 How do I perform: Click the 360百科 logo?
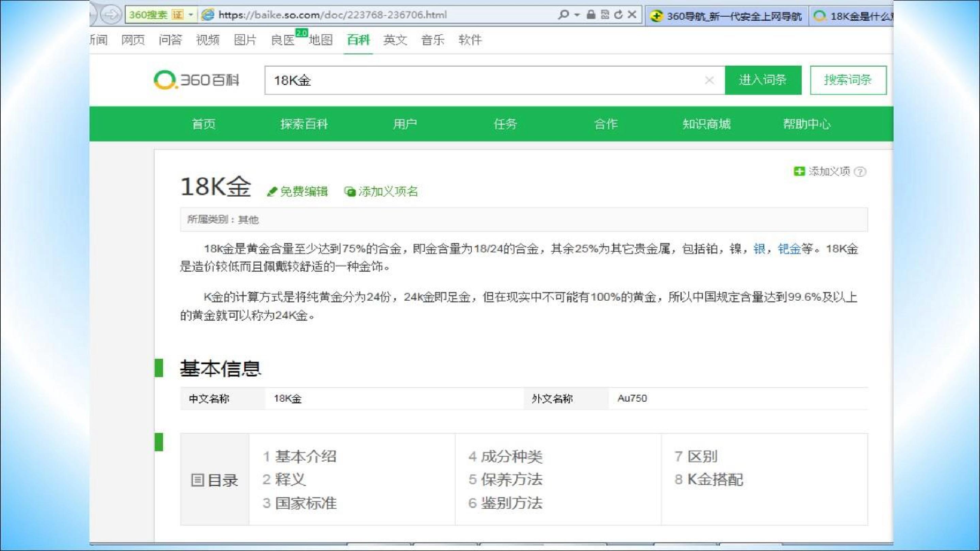196,80
